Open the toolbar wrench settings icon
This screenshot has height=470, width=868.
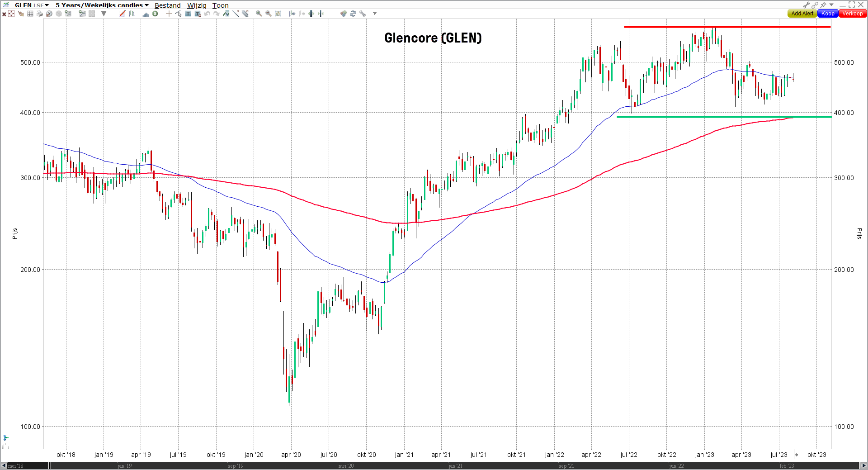click(x=363, y=14)
